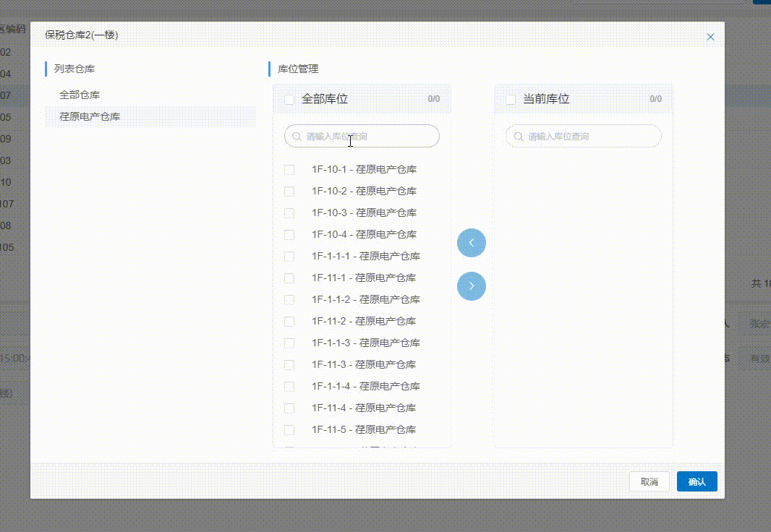Click the magnifier icon in 全部库位 search box
The image size is (771, 532).
[x=297, y=136]
